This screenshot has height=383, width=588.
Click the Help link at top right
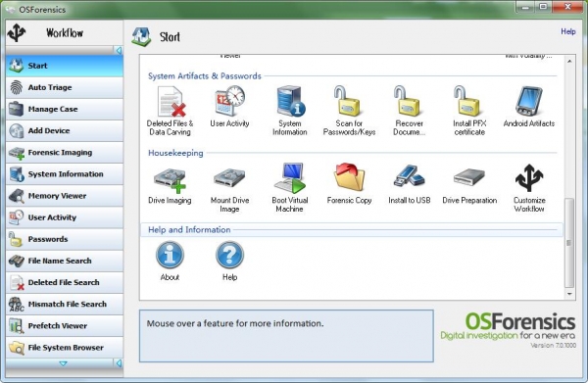568,31
